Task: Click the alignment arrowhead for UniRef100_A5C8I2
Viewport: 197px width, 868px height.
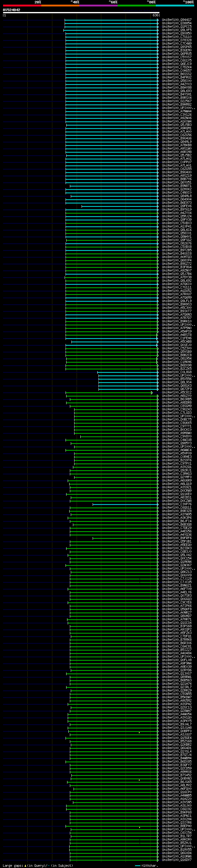Action: (152, 393)
